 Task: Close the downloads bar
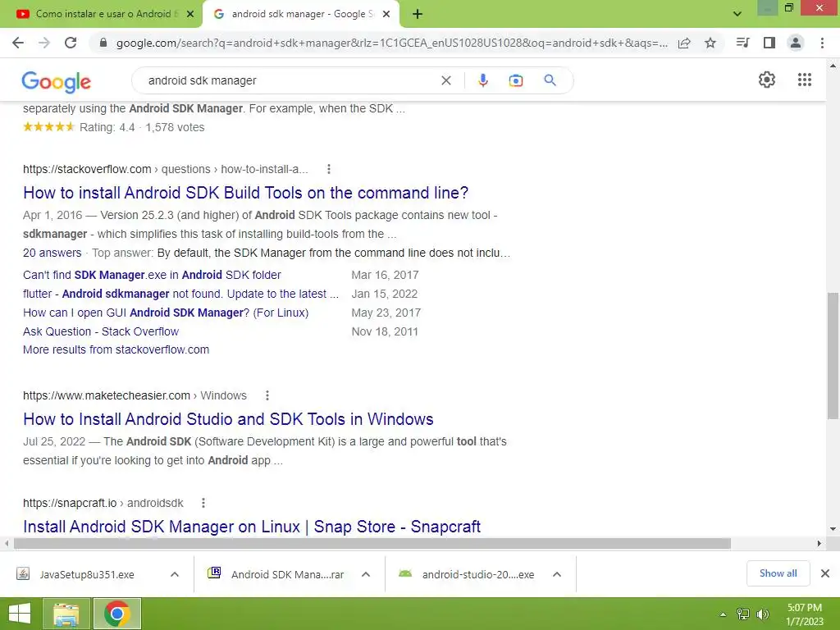click(825, 573)
